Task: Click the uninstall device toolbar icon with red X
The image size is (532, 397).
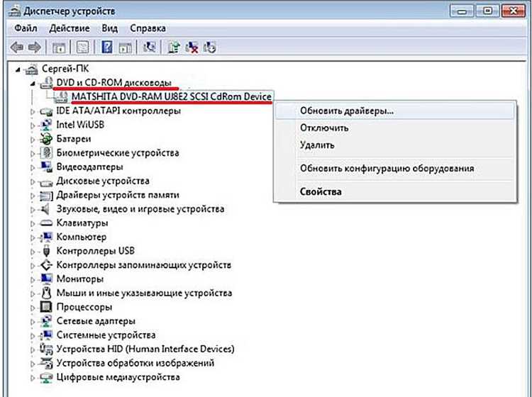Action: coord(192,47)
